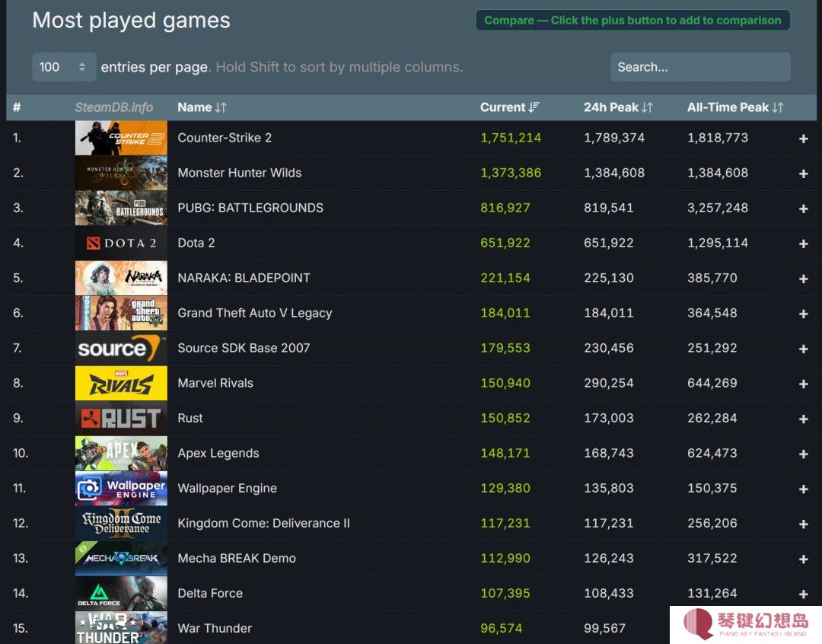Select all-time peak value 3,257,248

pos(718,209)
